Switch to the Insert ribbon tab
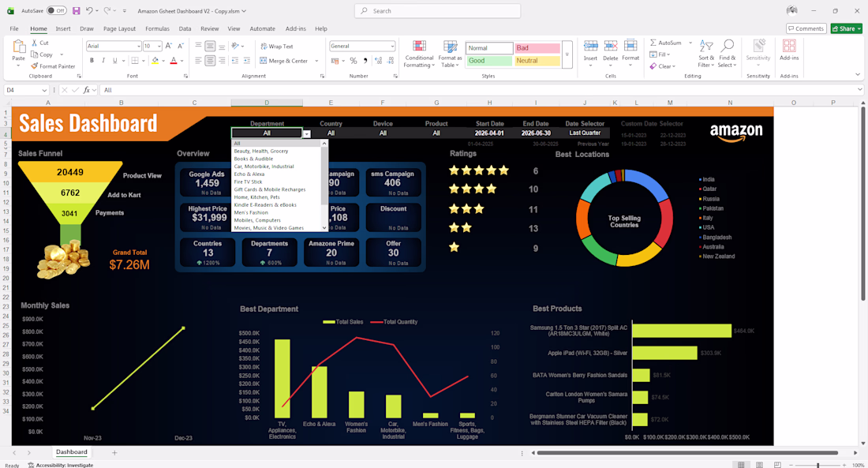 pyautogui.click(x=62, y=28)
